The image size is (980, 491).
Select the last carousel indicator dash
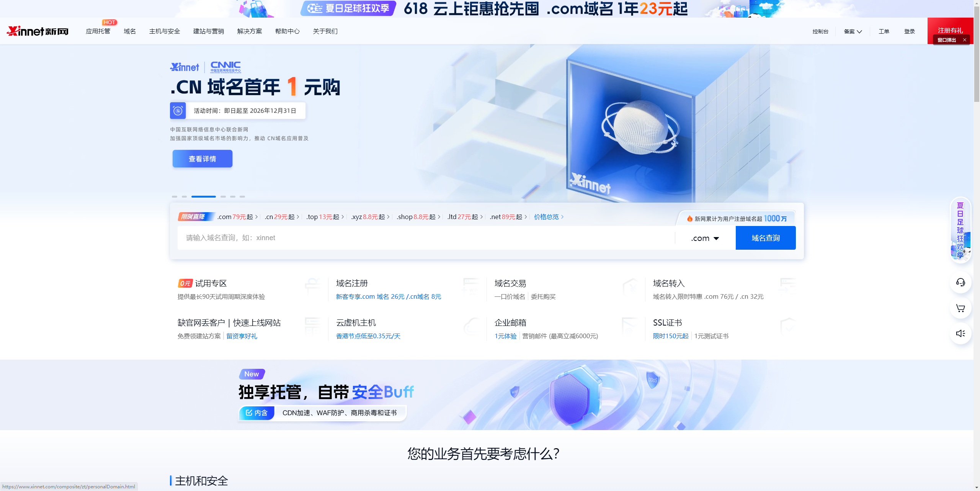242,196
